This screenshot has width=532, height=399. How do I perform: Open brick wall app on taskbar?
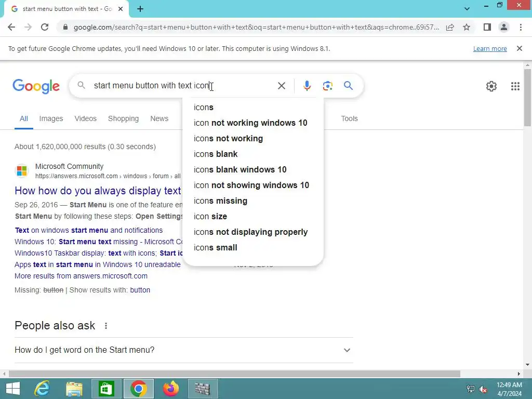[x=203, y=389]
